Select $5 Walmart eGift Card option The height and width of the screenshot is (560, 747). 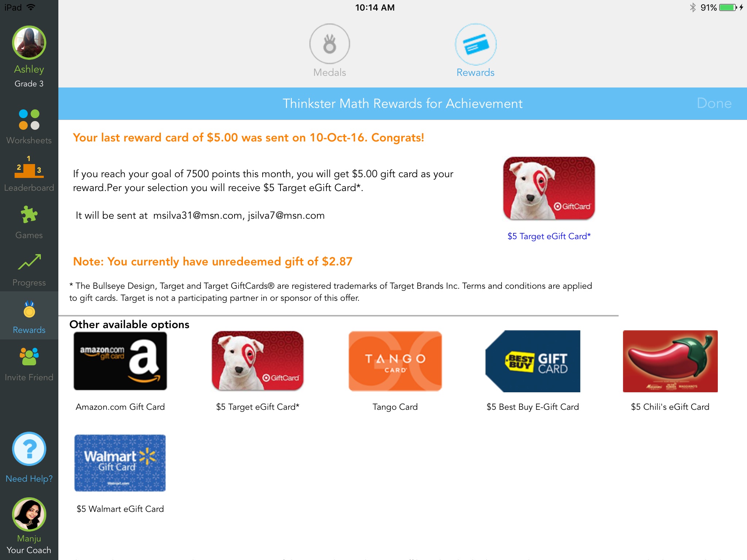point(119,463)
